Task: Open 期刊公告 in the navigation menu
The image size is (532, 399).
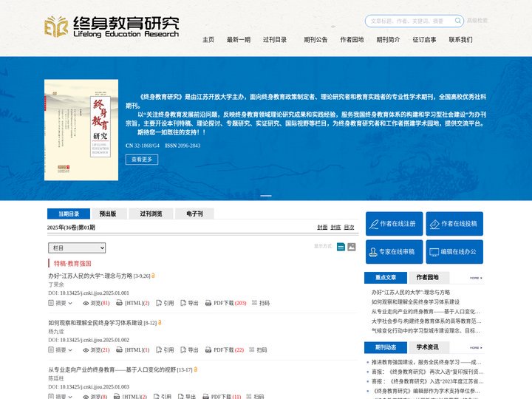Action: (x=316, y=40)
